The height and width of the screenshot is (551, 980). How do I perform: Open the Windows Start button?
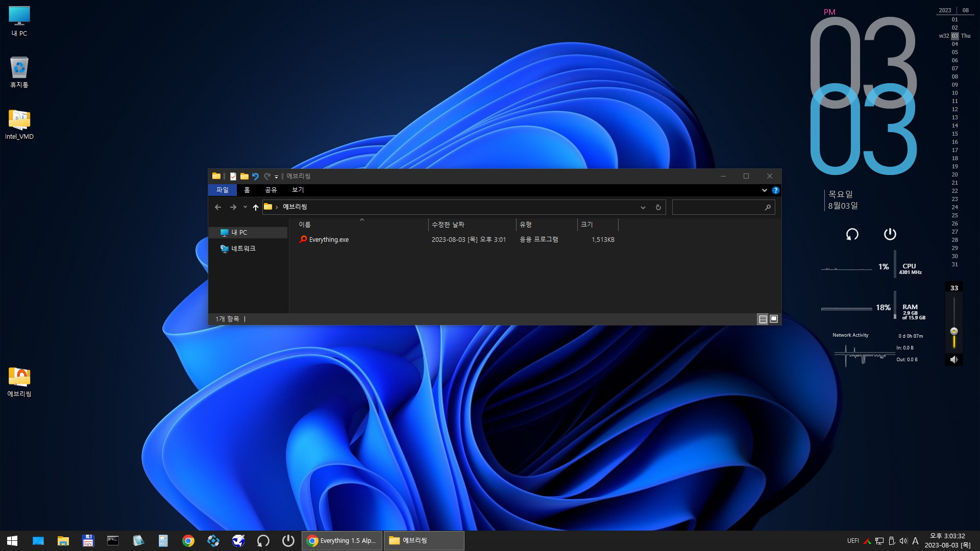12,541
